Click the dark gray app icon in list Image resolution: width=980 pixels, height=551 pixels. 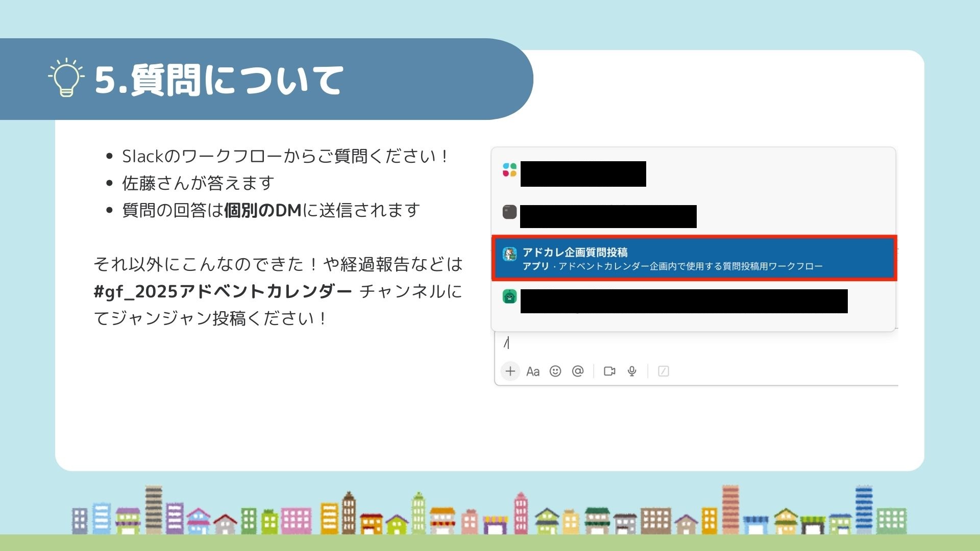tap(509, 212)
